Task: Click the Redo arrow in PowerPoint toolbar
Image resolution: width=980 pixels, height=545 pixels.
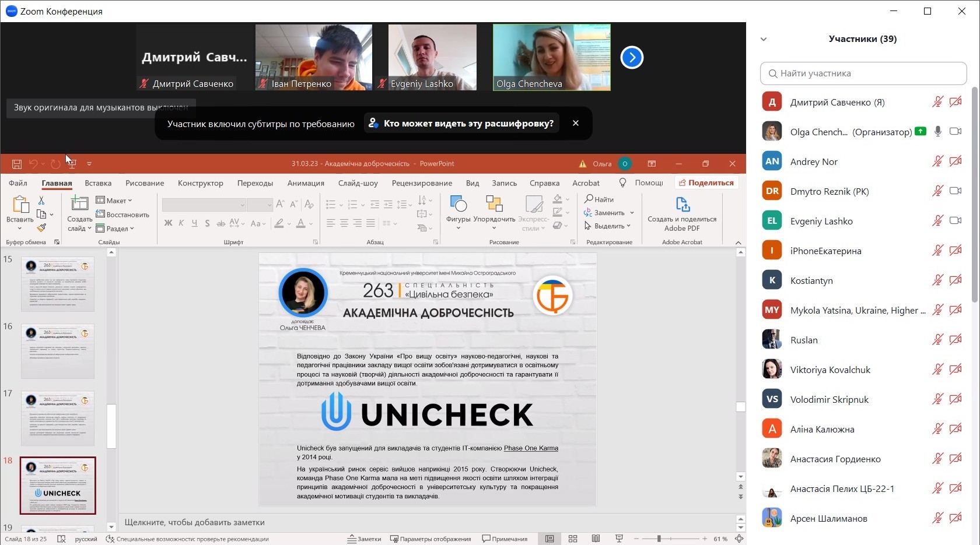Action: [55, 164]
